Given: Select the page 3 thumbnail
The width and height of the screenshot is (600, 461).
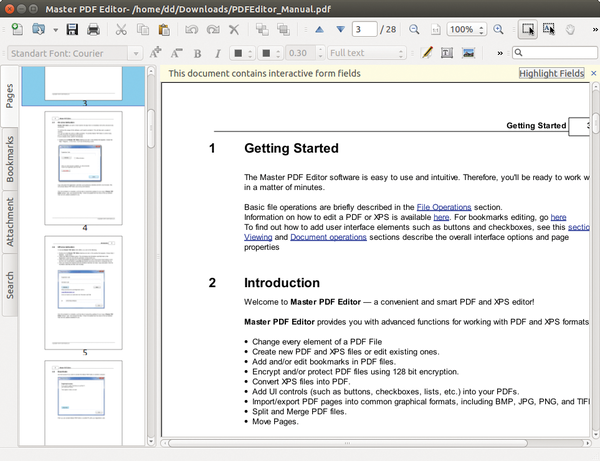Looking at the screenshot, I should [x=83, y=84].
